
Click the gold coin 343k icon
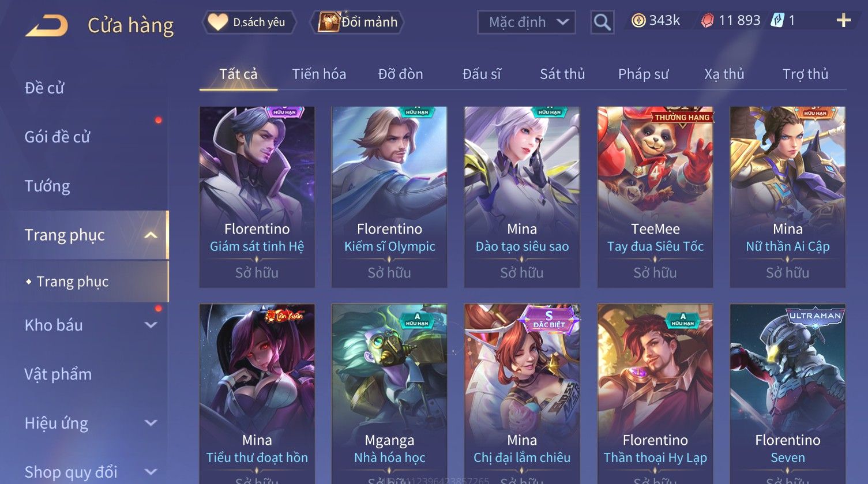pyautogui.click(x=638, y=21)
